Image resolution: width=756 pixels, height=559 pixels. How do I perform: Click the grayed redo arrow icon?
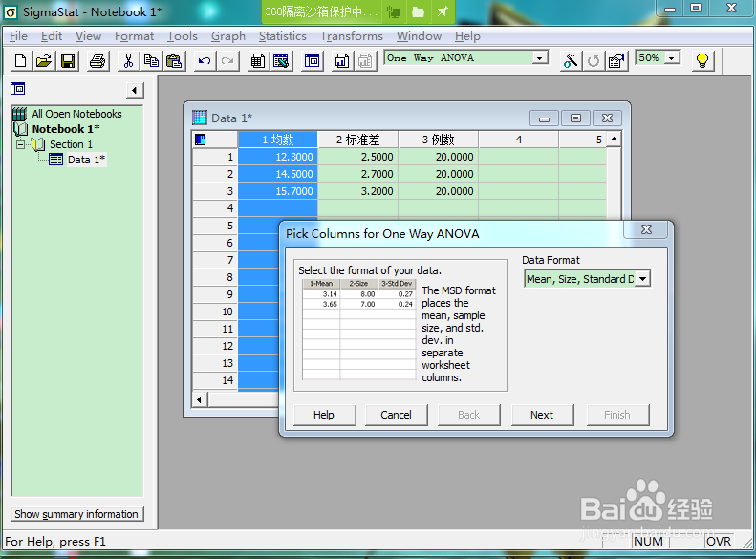point(227,61)
